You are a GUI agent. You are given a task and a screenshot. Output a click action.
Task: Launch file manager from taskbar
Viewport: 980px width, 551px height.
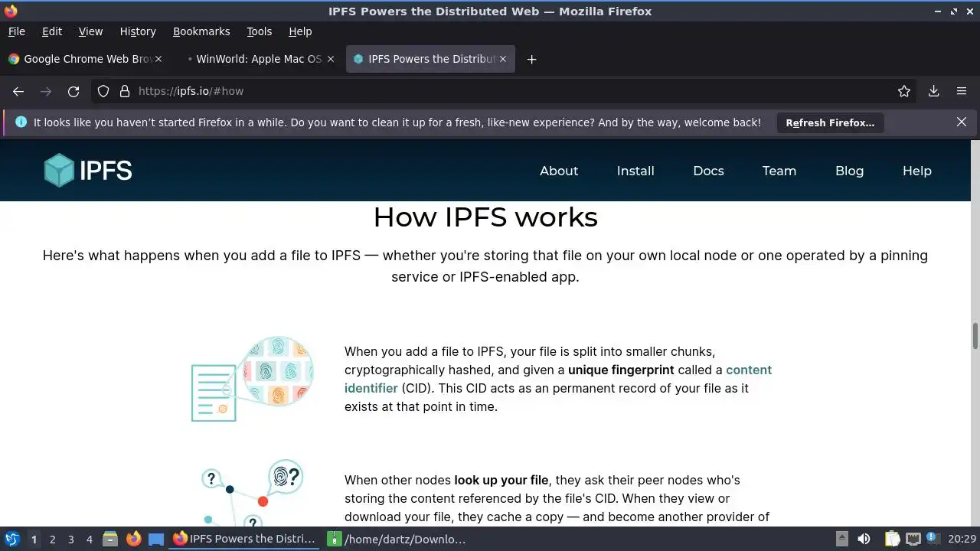click(x=110, y=539)
